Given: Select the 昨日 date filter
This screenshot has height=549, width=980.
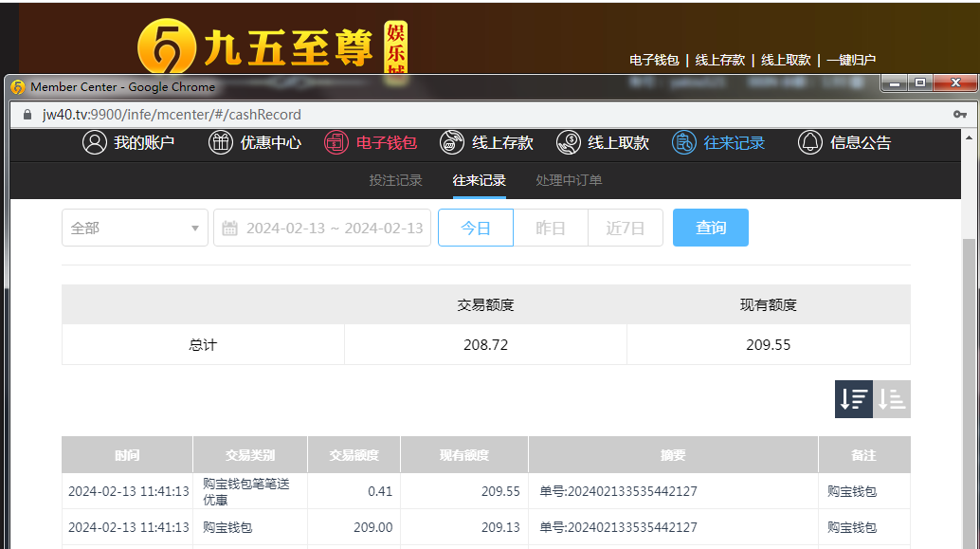Looking at the screenshot, I should click(550, 229).
